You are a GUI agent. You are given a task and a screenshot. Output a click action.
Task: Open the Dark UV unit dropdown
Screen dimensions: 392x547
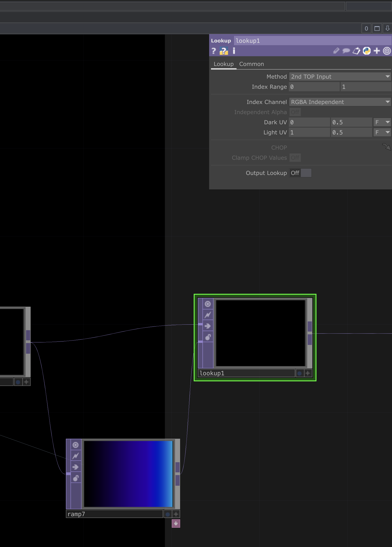(x=382, y=122)
